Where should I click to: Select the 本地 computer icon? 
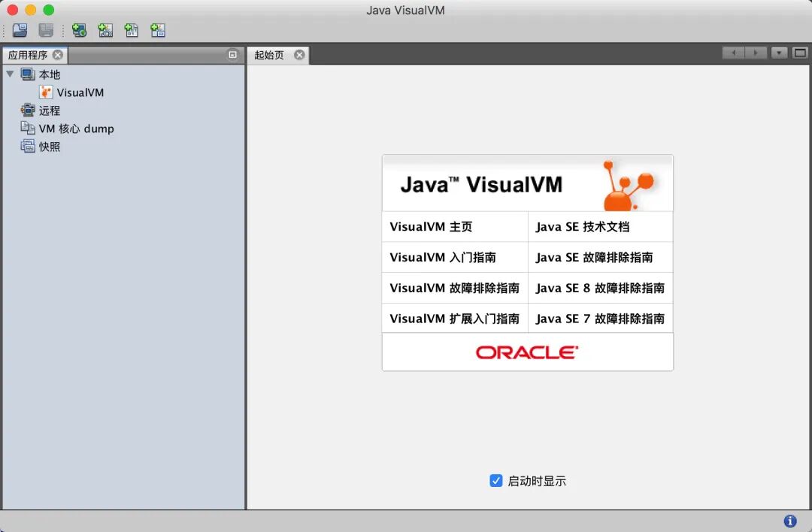click(28, 74)
